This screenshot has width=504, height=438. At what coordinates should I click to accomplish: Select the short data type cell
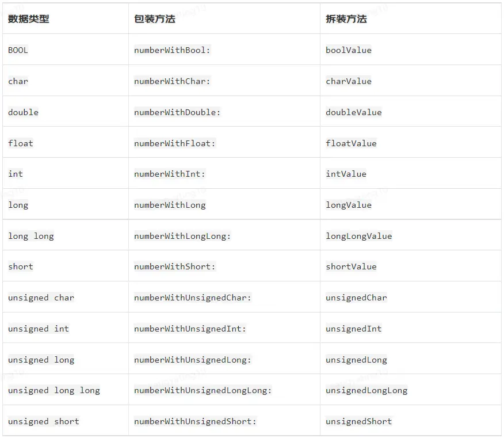click(21, 266)
